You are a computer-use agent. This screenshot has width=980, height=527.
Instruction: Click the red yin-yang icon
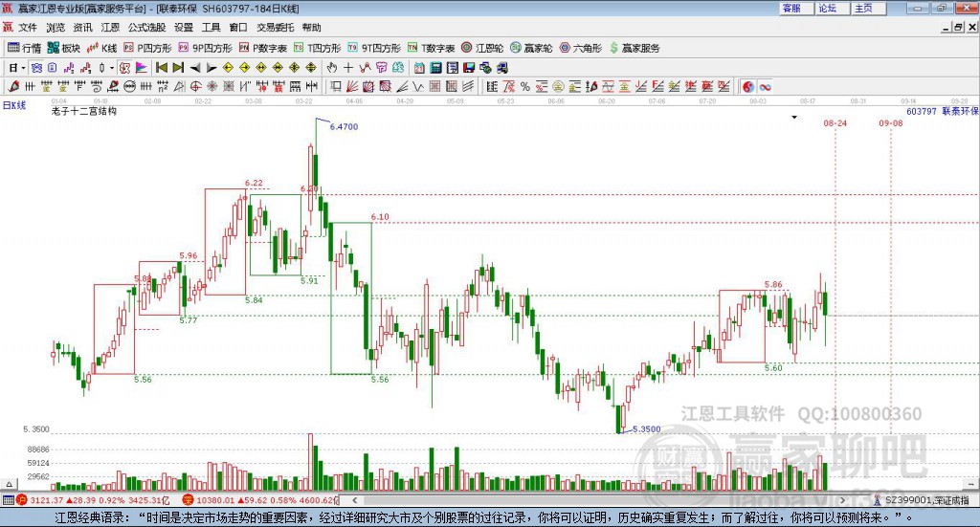tap(748, 87)
